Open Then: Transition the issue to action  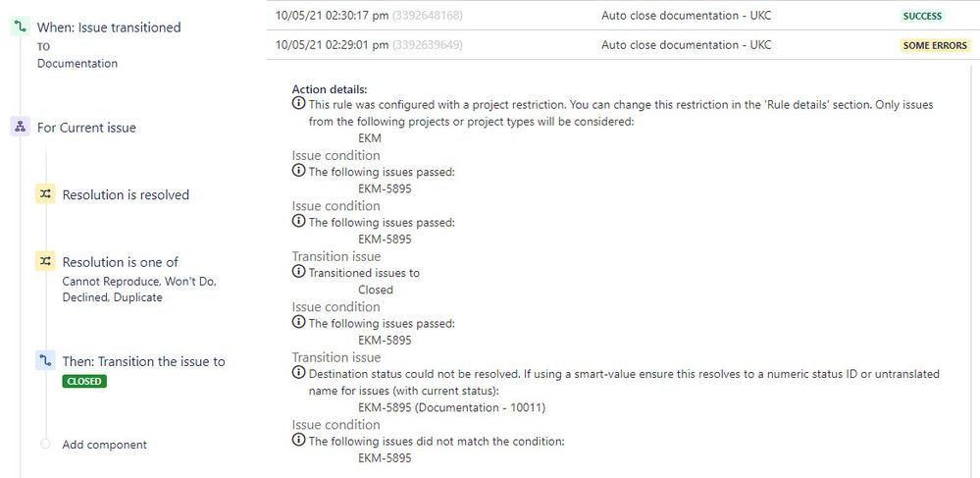coord(144,361)
